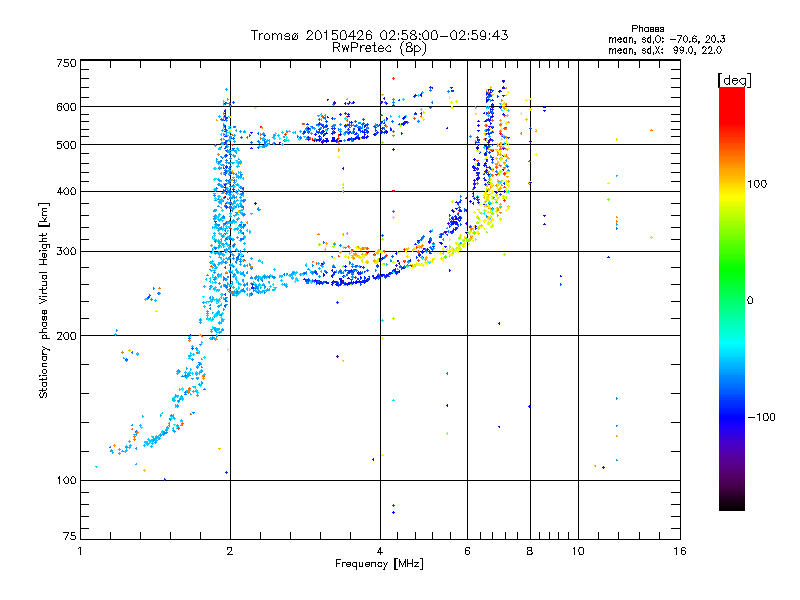This screenshot has width=800, height=600.
Task: Click the x-axis label 'Frequency [MHz]'
Action: [x=379, y=564]
